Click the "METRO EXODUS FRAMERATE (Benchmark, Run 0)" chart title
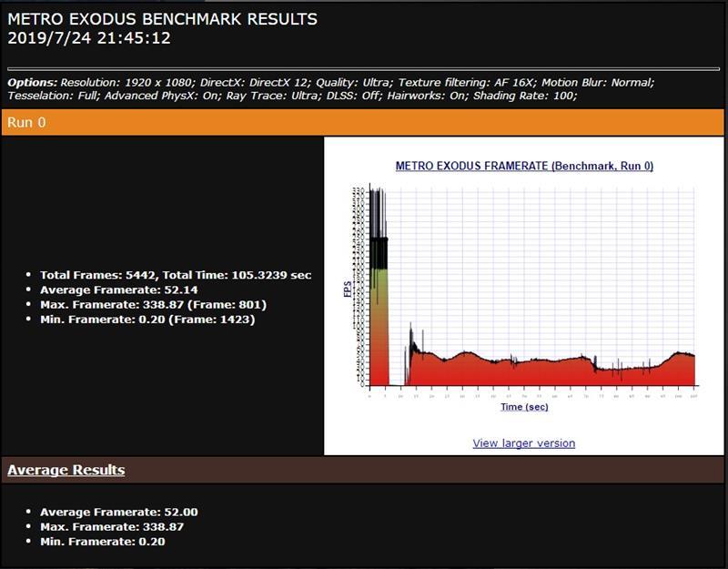 pyautogui.click(x=524, y=166)
